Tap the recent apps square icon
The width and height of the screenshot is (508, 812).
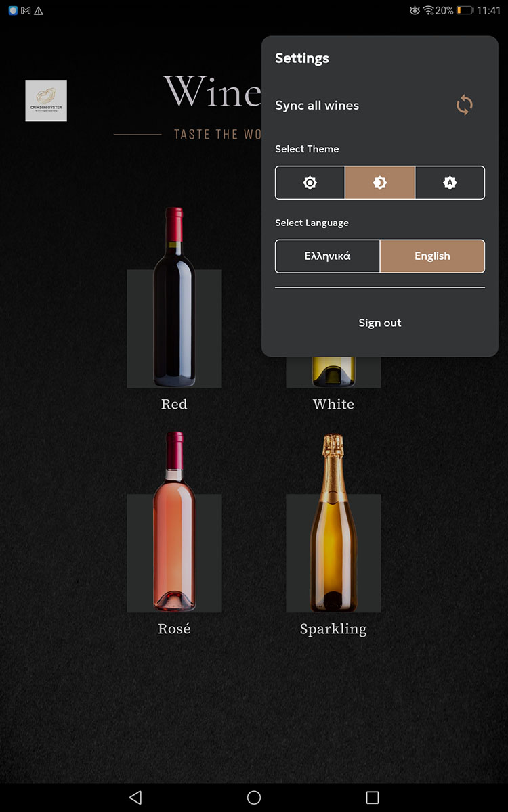(372, 797)
